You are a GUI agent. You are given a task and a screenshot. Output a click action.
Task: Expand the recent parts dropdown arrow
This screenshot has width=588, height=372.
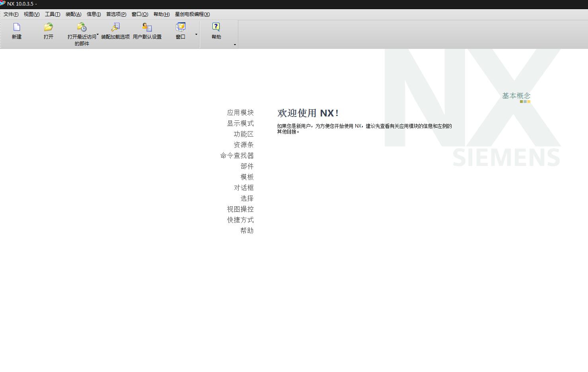(x=97, y=35)
